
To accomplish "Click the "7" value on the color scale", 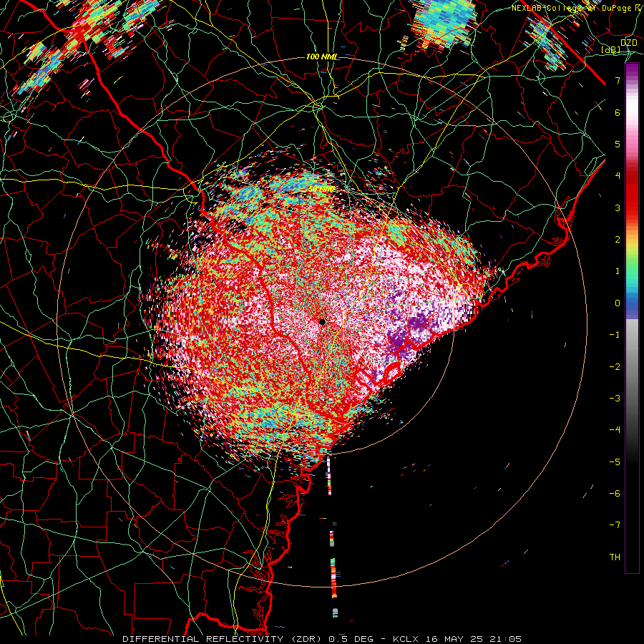I will [x=618, y=81].
